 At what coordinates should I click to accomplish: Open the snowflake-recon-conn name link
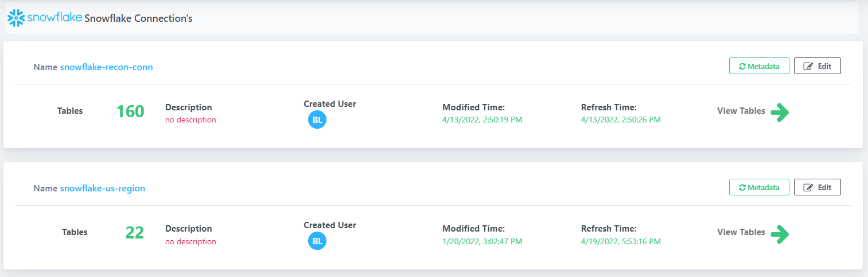[x=106, y=67]
